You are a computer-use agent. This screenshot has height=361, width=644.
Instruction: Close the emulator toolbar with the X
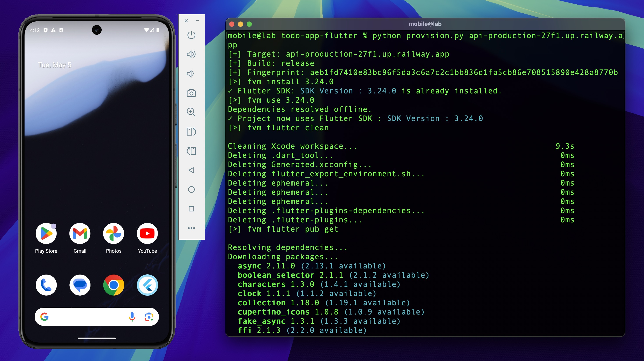(186, 21)
